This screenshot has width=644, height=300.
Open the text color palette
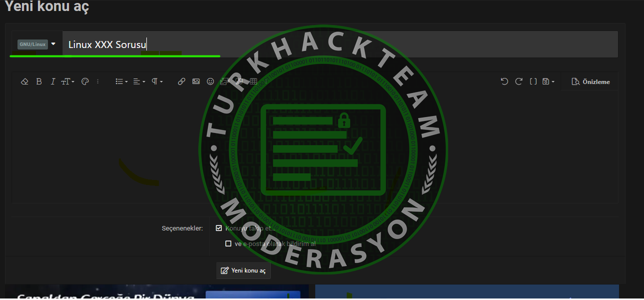(85, 81)
